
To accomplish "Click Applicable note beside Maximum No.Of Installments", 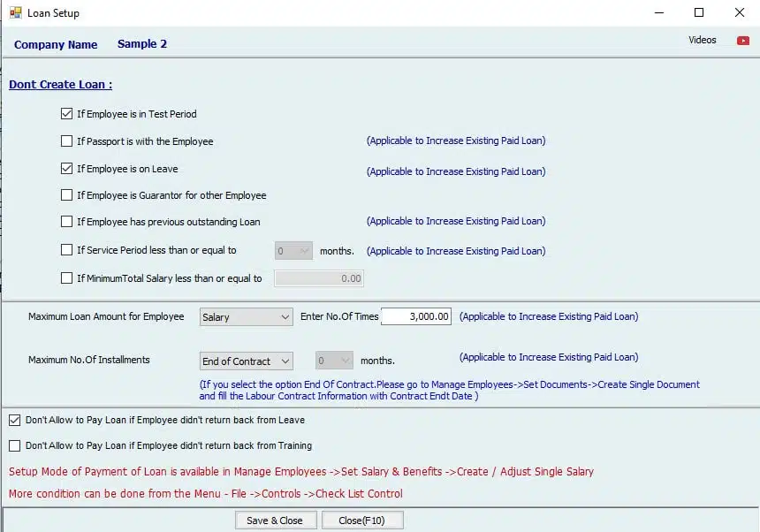I will (x=549, y=357).
